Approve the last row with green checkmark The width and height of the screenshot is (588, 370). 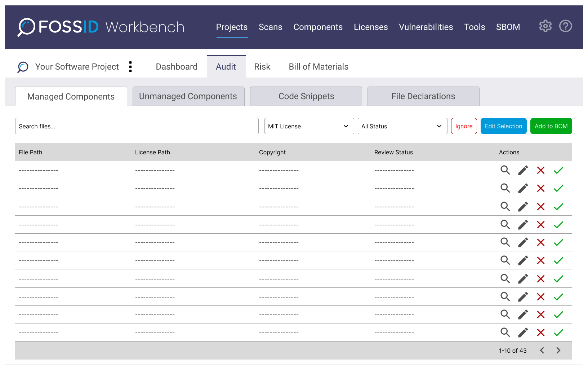coord(558,332)
